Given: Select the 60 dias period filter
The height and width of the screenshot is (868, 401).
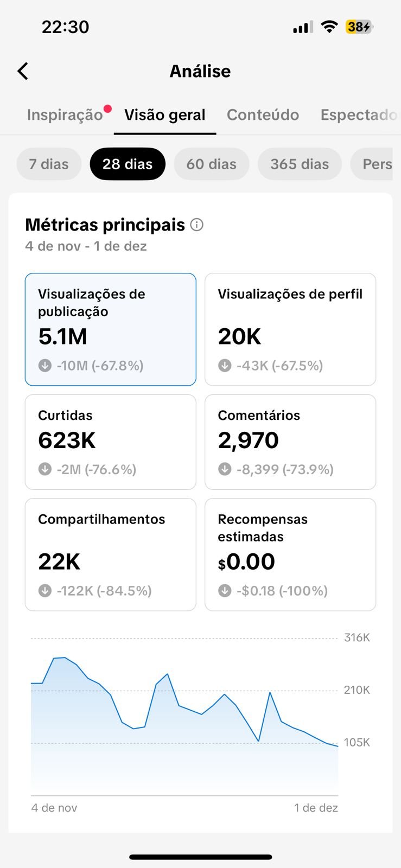Looking at the screenshot, I should [211, 164].
